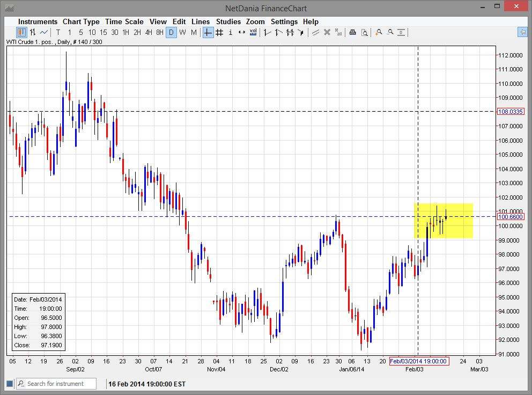Select the Monthly timeframe button

[x=193, y=33]
